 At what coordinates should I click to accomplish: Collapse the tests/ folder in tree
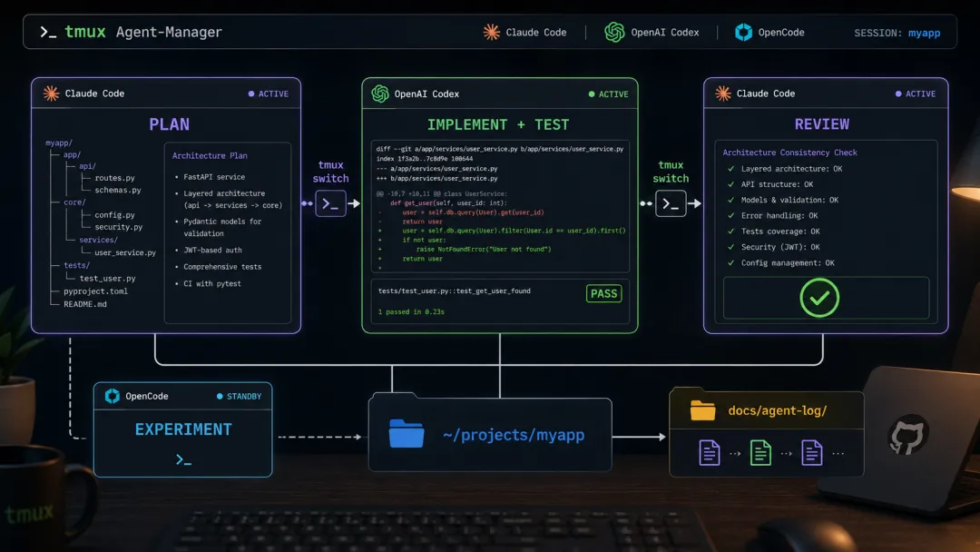tap(76, 266)
